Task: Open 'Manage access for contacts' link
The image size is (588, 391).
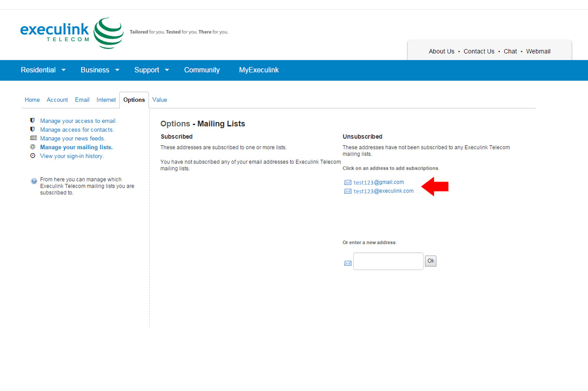Action: (x=77, y=129)
